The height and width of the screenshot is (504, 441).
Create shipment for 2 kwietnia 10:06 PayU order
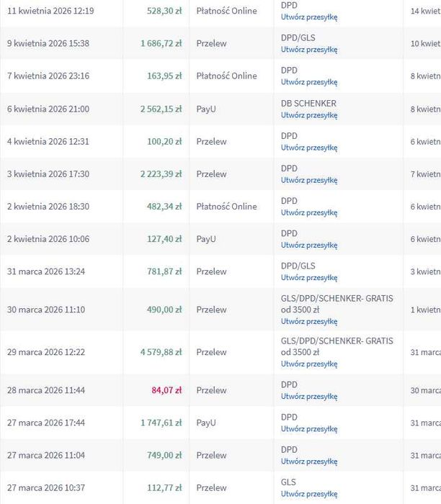pos(309,245)
